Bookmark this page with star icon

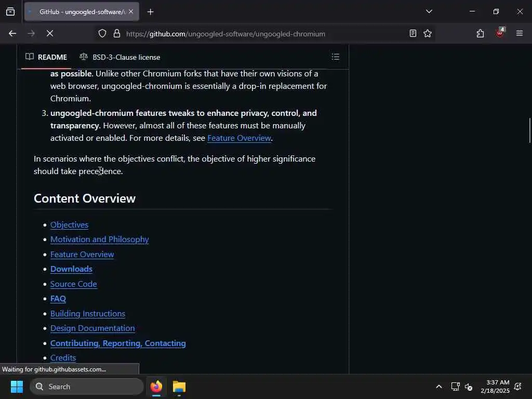tap(428, 34)
